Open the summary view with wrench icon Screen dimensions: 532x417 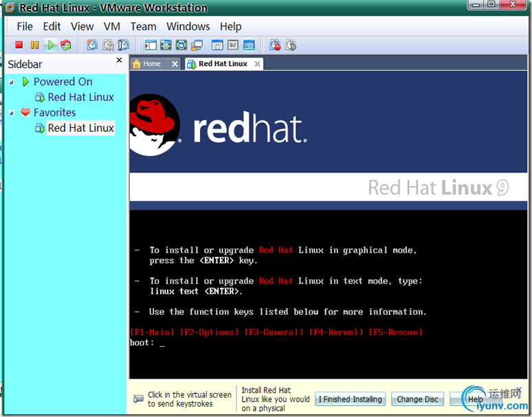(x=217, y=45)
